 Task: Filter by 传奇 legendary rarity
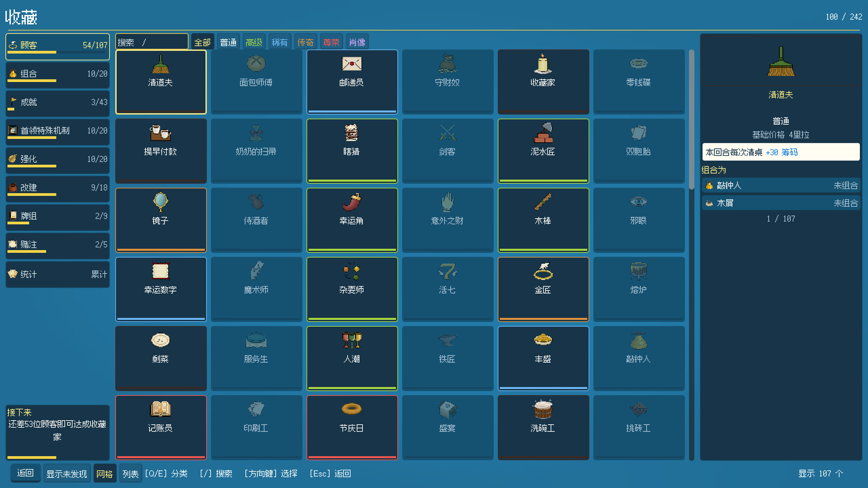(306, 42)
